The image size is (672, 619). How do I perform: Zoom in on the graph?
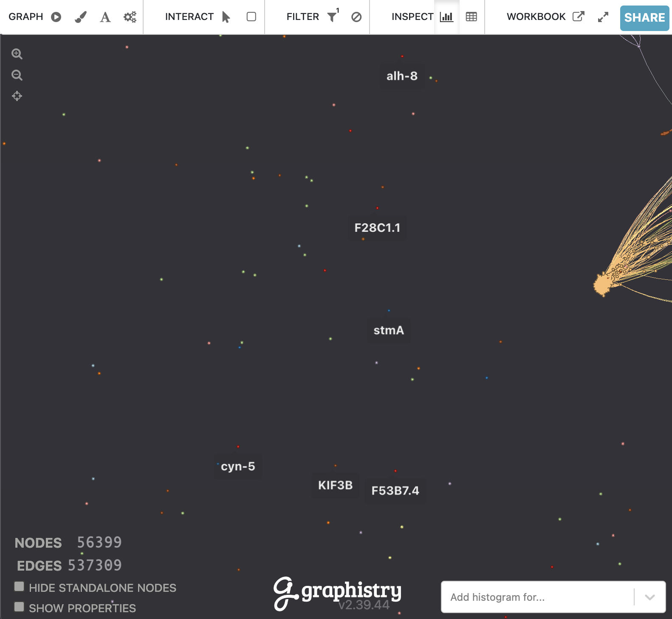[17, 54]
